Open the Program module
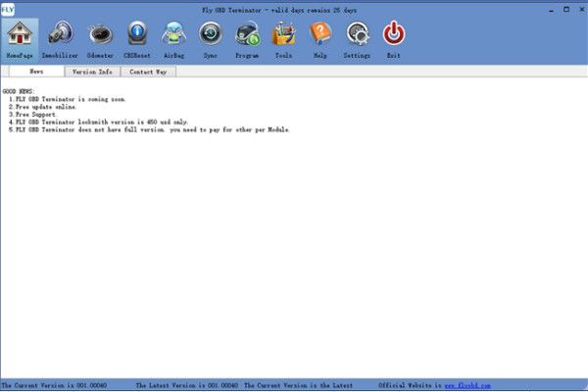 [247, 39]
